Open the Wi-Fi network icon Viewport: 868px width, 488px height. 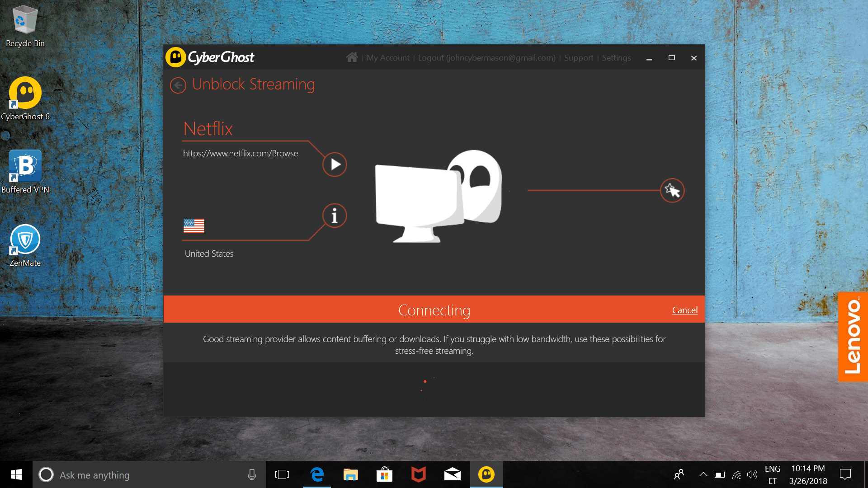point(736,474)
